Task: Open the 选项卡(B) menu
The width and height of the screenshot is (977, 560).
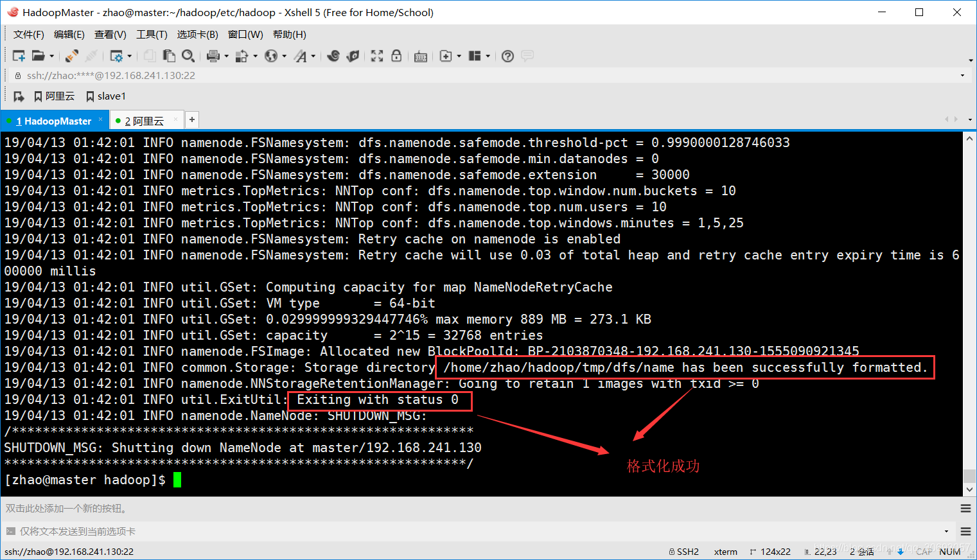Action: tap(198, 34)
